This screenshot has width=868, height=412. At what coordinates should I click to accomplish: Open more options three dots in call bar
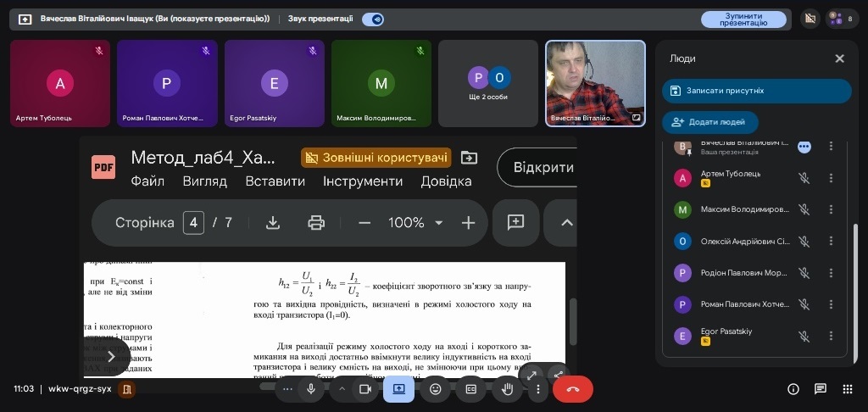click(x=537, y=389)
